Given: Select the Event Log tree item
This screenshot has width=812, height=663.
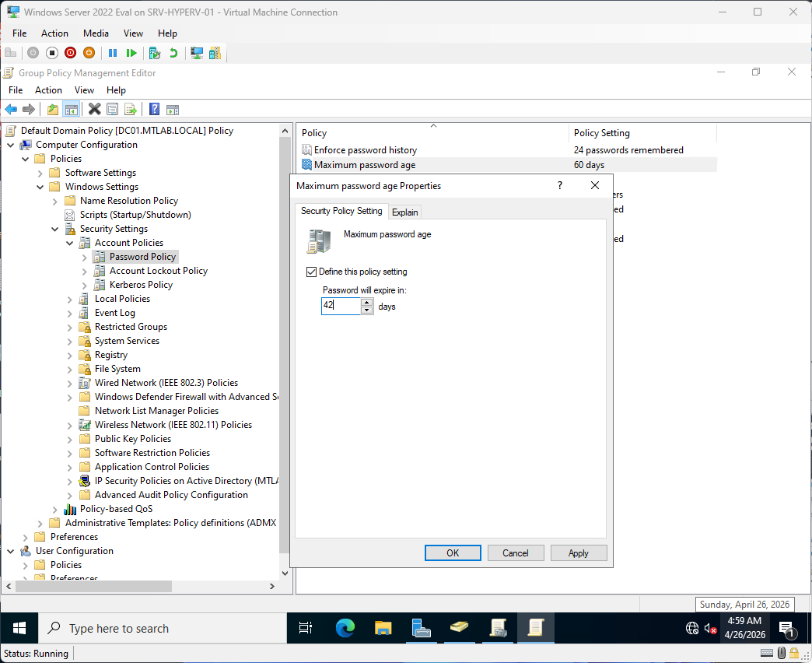Looking at the screenshot, I should pos(114,313).
